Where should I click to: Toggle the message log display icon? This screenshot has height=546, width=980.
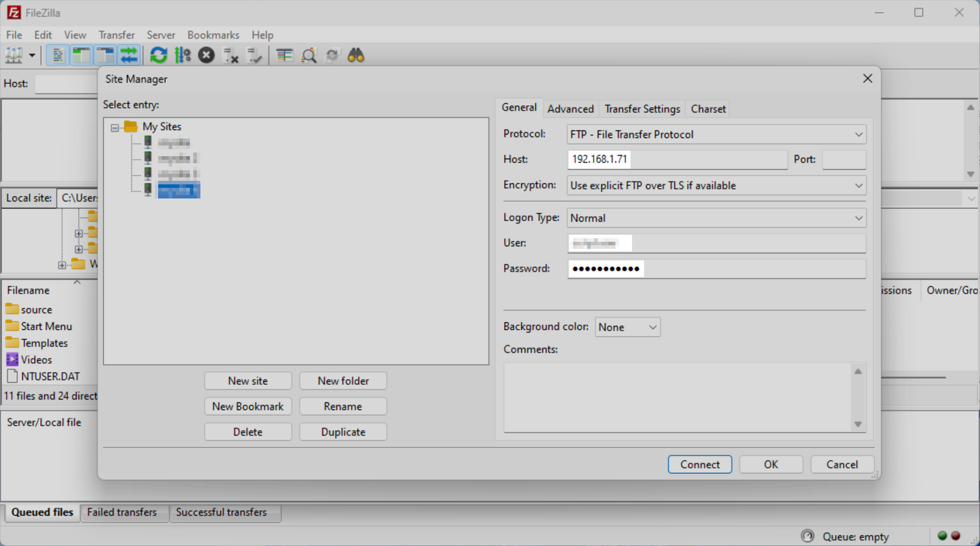pyautogui.click(x=57, y=55)
